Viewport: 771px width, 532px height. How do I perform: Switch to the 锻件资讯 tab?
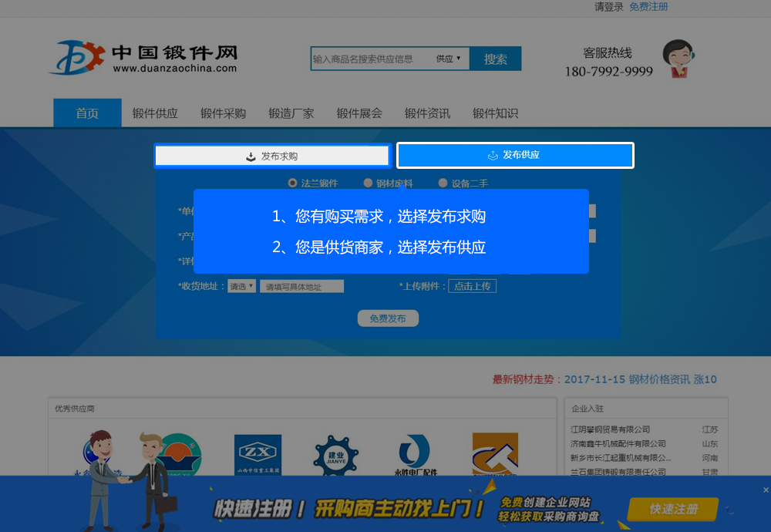[427, 113]
